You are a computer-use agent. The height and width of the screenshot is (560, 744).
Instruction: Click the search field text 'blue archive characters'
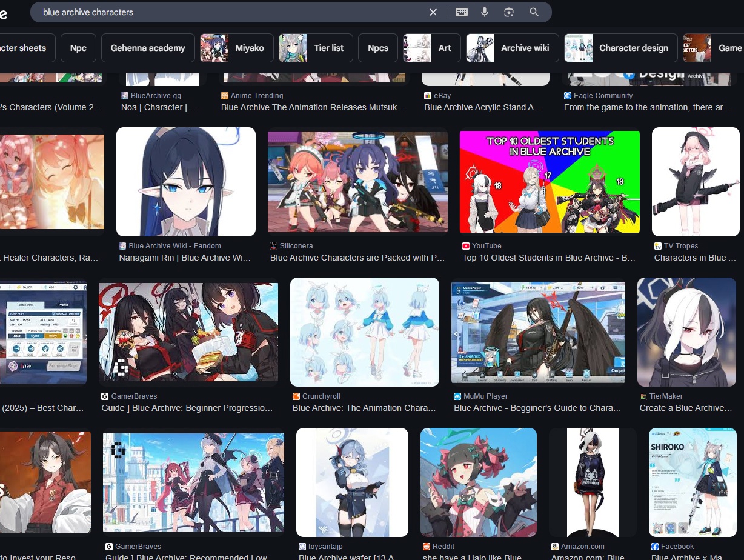[x=88, y=12]
